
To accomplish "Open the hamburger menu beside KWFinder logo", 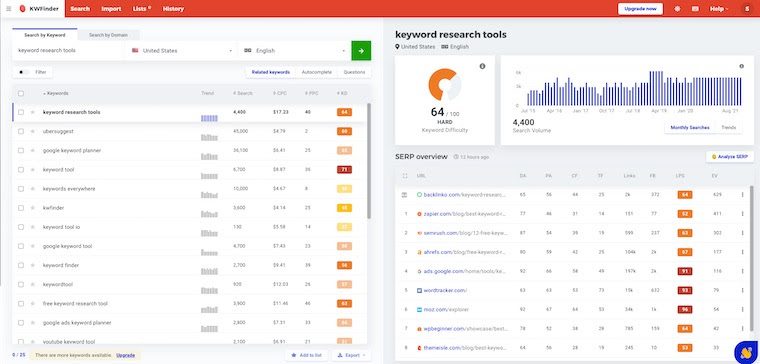I will point(8,9).
